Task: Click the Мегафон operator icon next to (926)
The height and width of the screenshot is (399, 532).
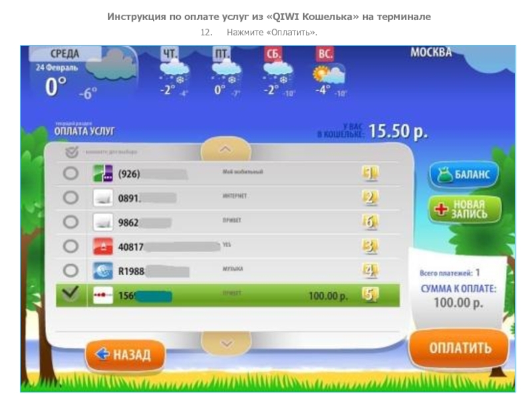Action: click(103, 173)
